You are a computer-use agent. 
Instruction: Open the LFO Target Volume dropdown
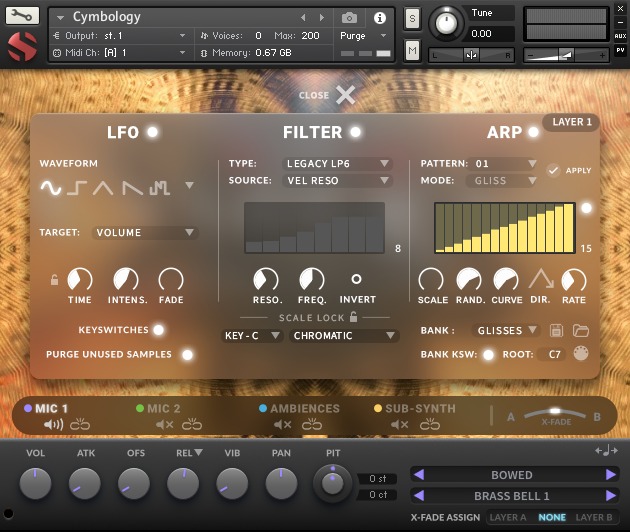145,233
